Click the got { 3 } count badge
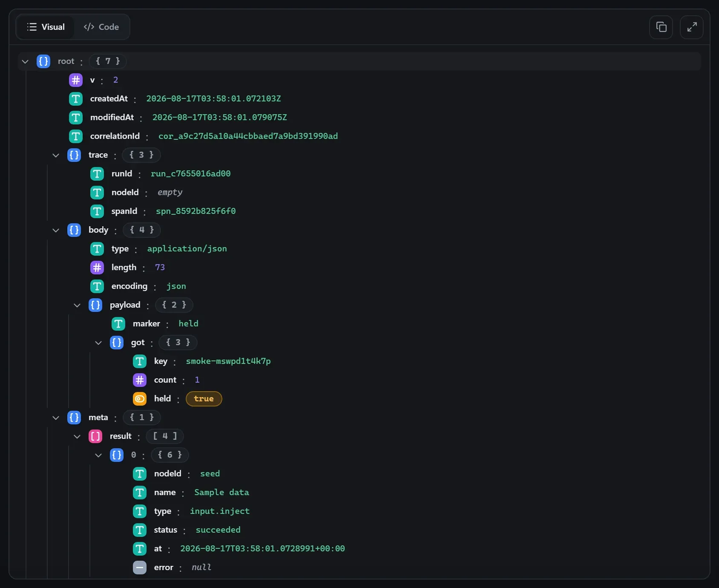 [x=178, y=343]
